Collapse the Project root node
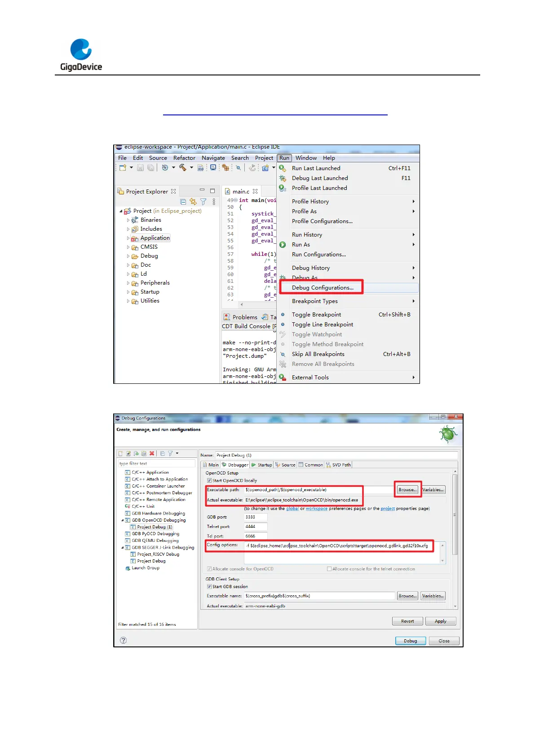 click(x=121, y=211)
